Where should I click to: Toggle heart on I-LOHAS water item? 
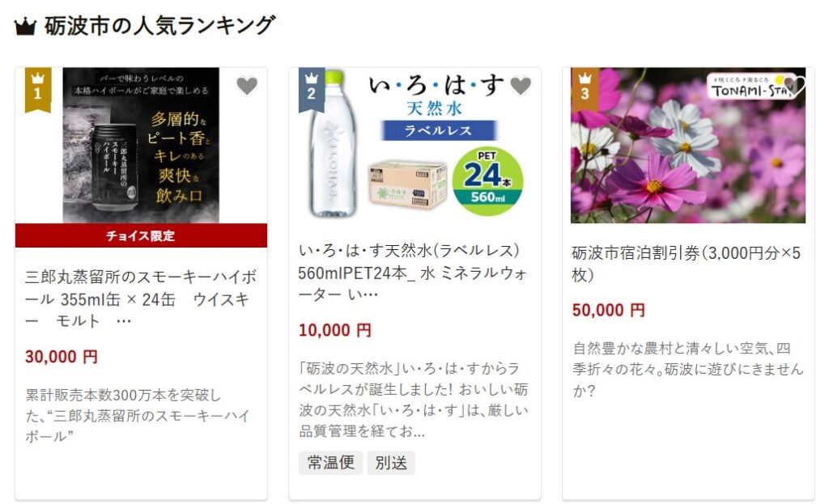[521, 86]
